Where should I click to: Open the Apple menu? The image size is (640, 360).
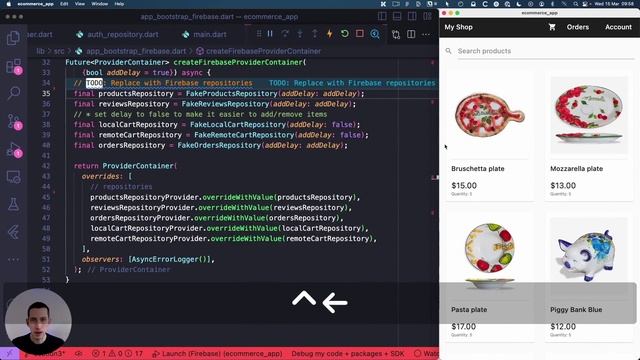tap(9, 4)
